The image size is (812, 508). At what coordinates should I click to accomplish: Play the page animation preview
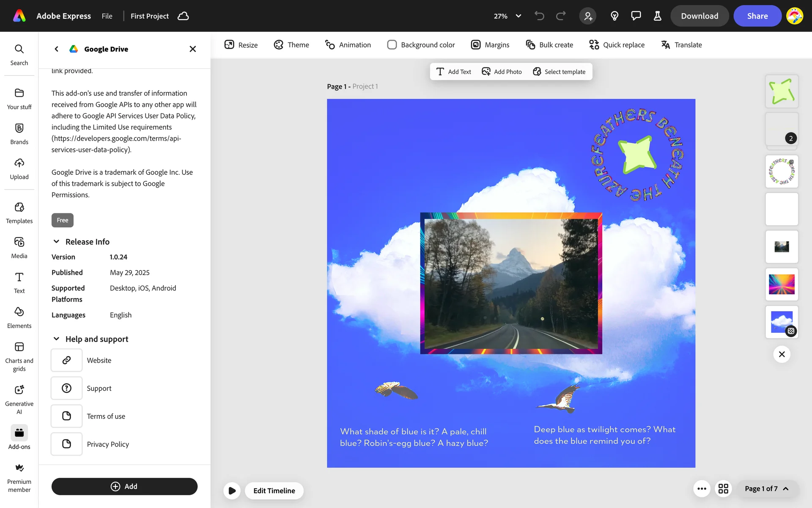[x=232, y=491]
